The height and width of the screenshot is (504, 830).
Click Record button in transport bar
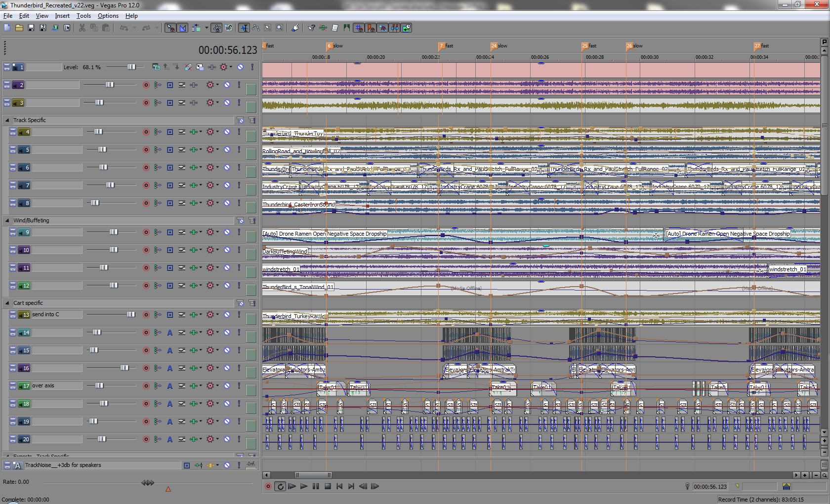[x=268, y=486]
